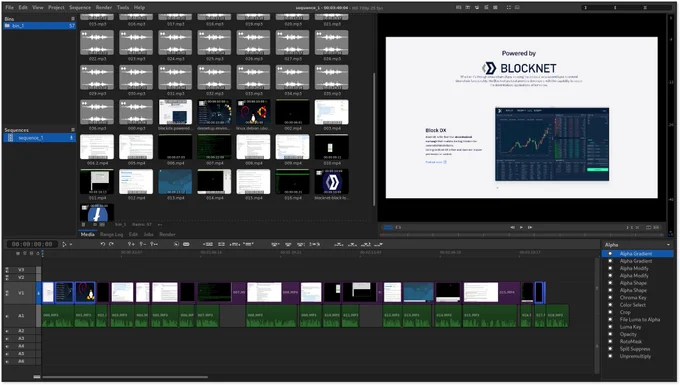This screenshot has width=680, height=385.
Task: Open the Edit menu
Action: (23, 7)
